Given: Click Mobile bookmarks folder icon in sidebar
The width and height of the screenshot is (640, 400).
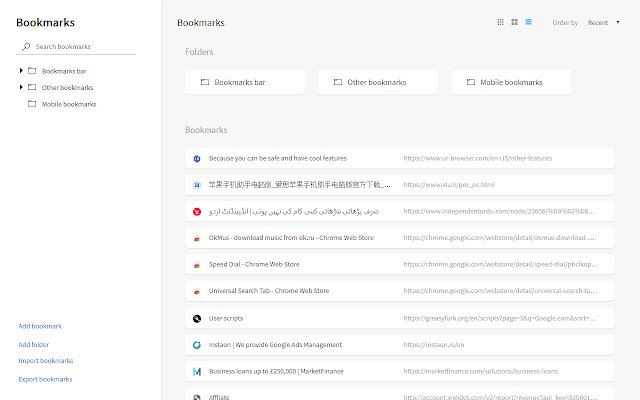Looking at the screenshot, I should [x=32, y=104].
